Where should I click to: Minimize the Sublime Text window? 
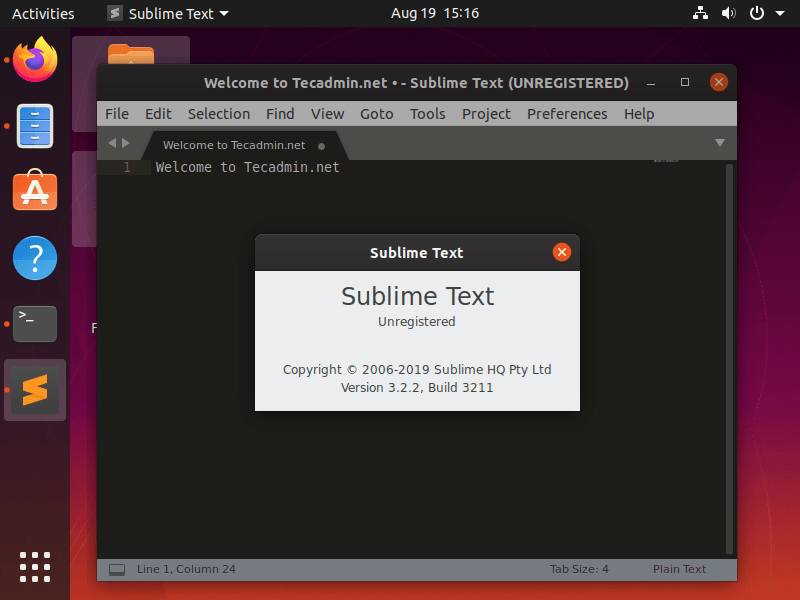tap(651, 83)
